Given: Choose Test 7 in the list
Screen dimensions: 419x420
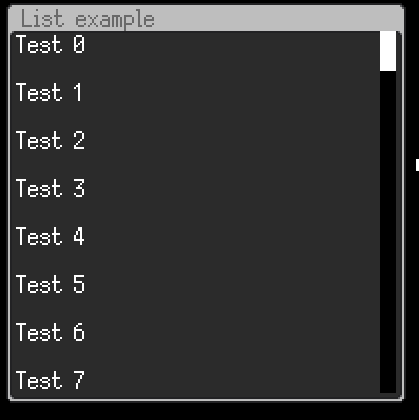Looking at the screenshot, I should click(195, 380).
